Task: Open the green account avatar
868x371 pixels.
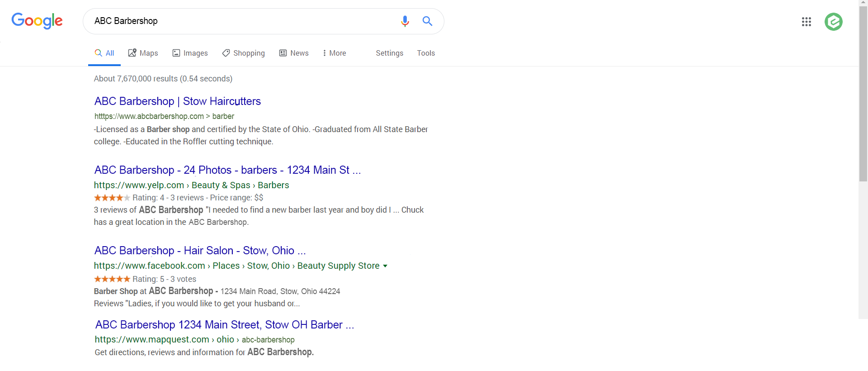Action: 834,22
